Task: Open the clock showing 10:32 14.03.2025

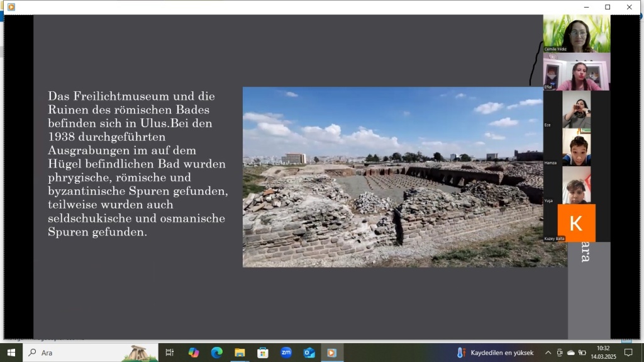Action: tap(603, 353)
